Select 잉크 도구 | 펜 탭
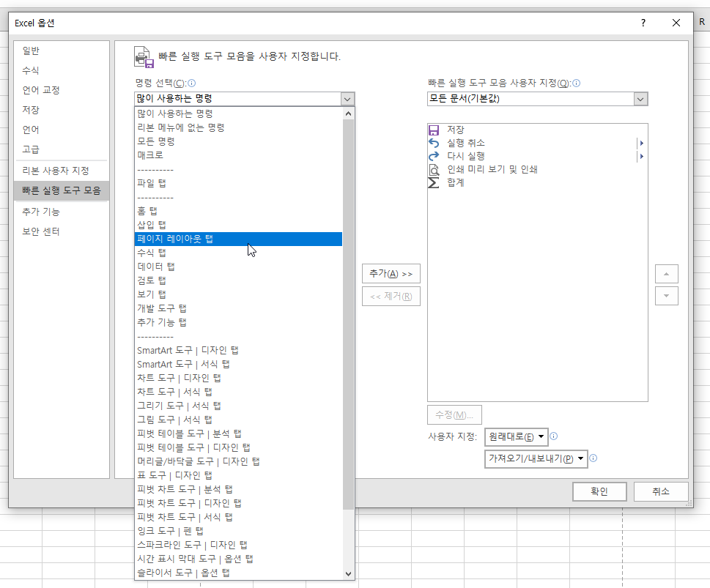 (x=238, y=531)
